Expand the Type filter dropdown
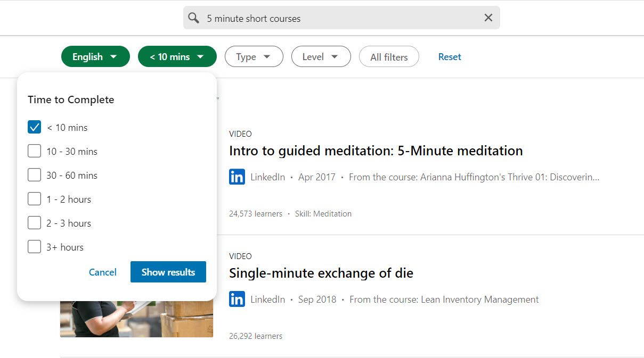Screen dimensions: 644x358 (254, 56)
